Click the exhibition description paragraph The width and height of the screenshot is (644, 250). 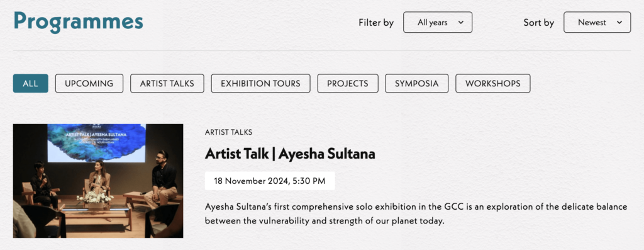tap(416, 214)
